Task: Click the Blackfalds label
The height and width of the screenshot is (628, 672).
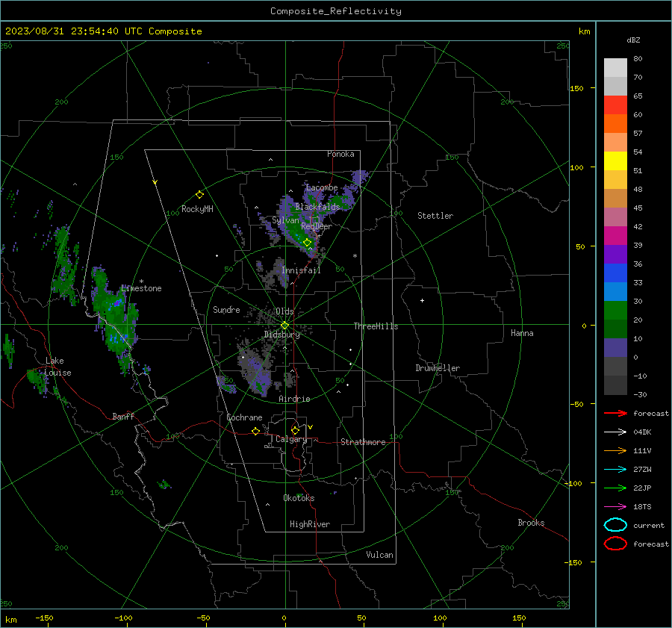Action: point(317,207)
